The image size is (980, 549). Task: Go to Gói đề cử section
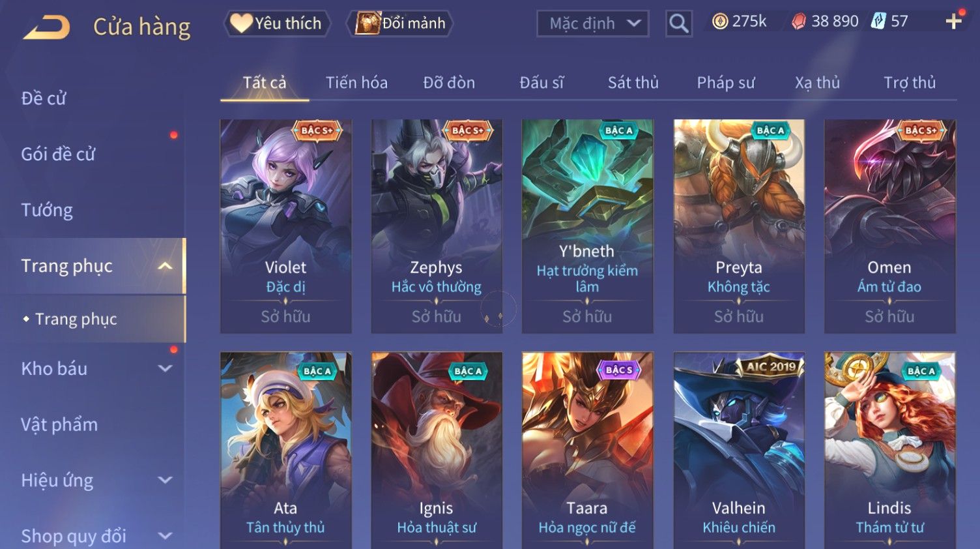[x=58, y=154]
